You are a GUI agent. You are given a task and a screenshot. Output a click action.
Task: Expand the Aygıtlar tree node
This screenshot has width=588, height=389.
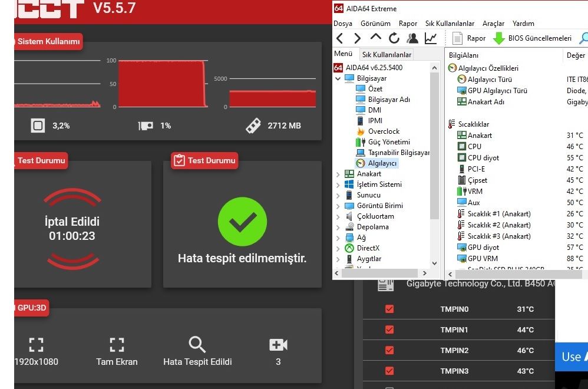(x=338, y=259)
